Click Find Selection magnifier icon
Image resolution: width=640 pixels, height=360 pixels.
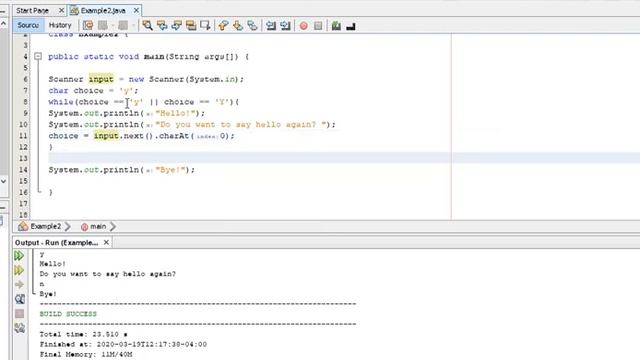pos(147,25)
